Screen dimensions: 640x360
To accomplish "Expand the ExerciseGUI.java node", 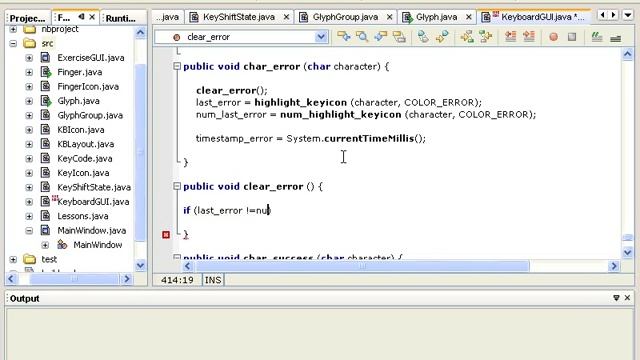I will click(x=29, y=58).
